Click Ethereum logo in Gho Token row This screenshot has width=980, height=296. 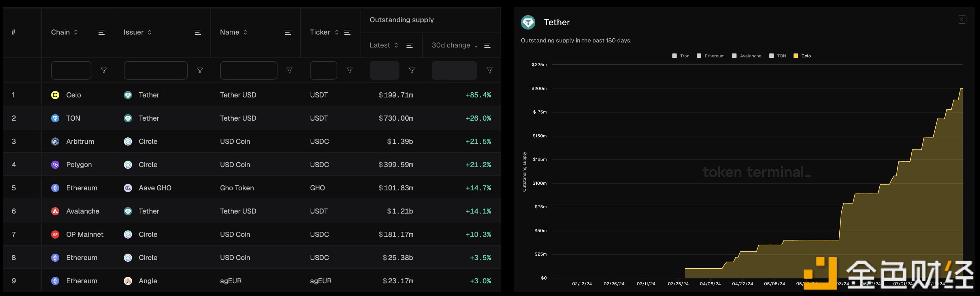(55, 188)
